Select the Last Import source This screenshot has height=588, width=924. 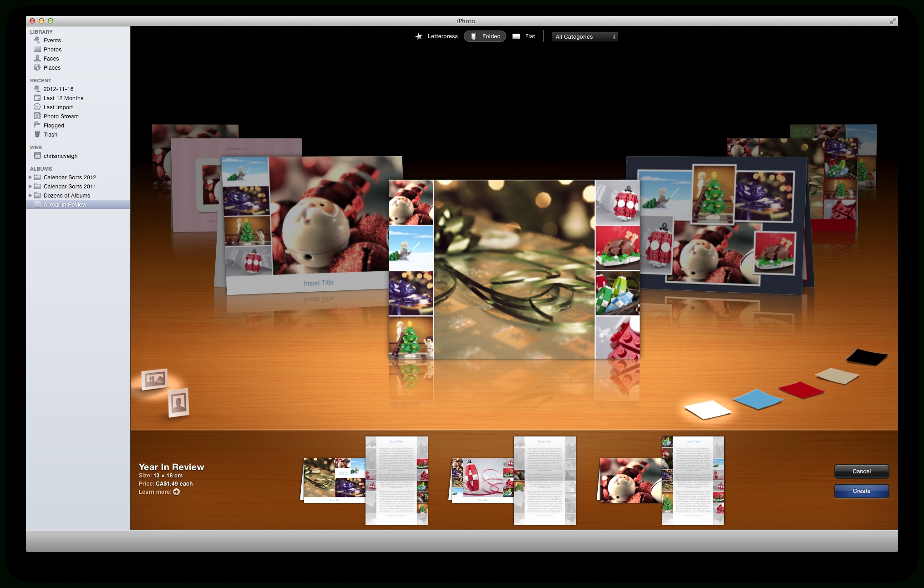coord(59,107)
